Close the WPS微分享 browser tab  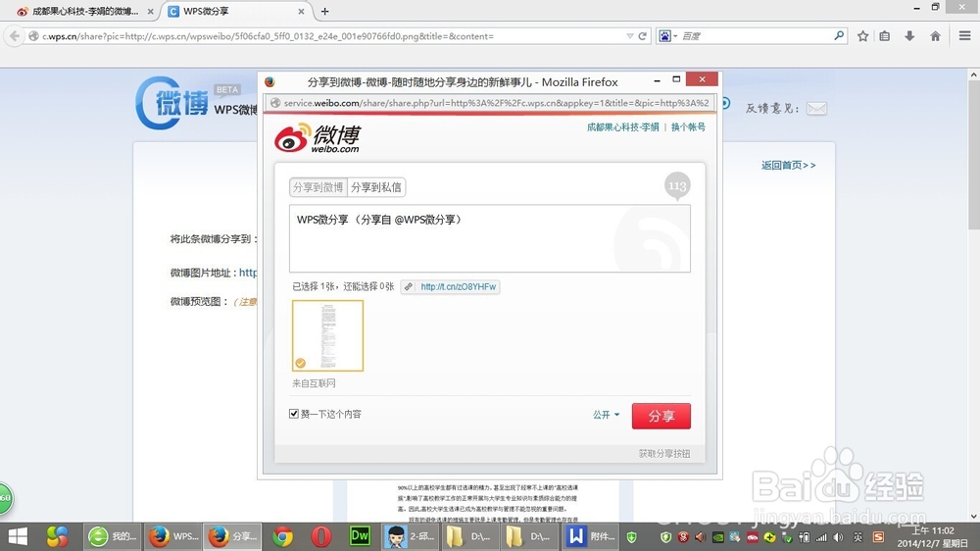(301, 11)
